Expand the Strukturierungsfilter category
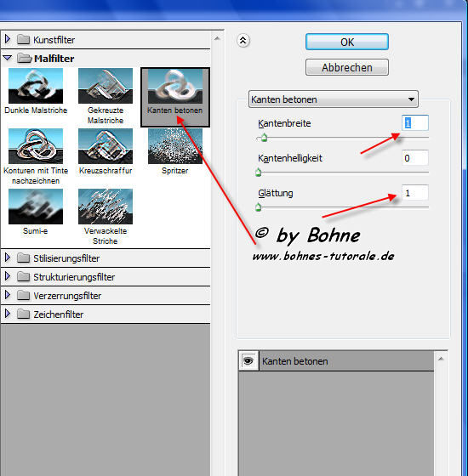The width and height of the screenshot is (468, 476). click(x=8, y=276)
